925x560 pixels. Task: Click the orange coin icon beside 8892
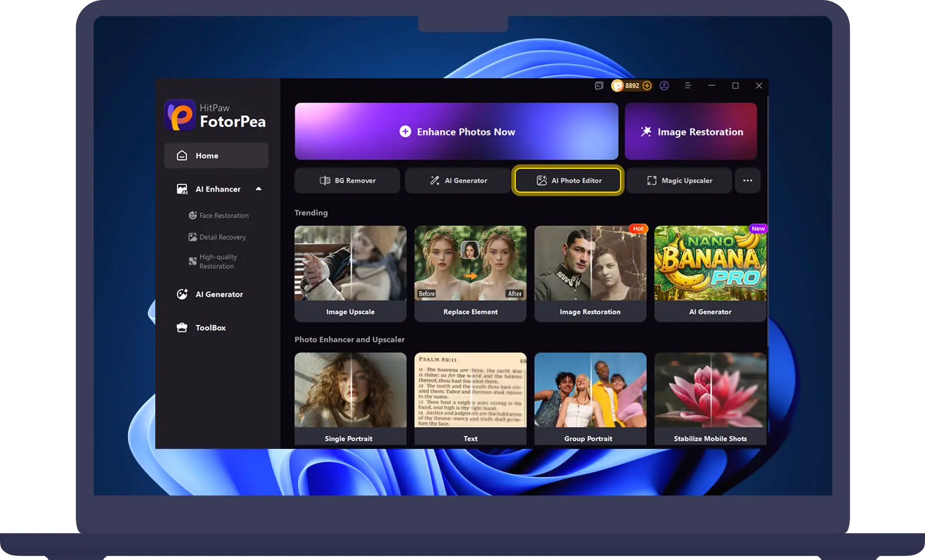[617, 86]
